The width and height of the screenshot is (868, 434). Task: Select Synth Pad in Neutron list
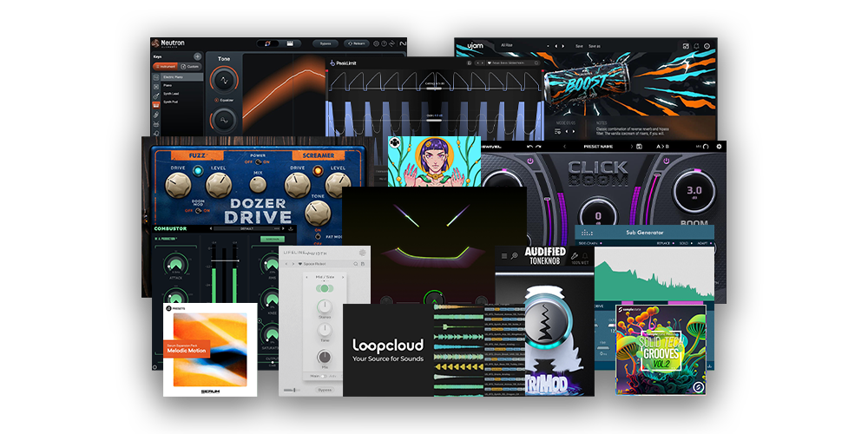pos(170,102)
